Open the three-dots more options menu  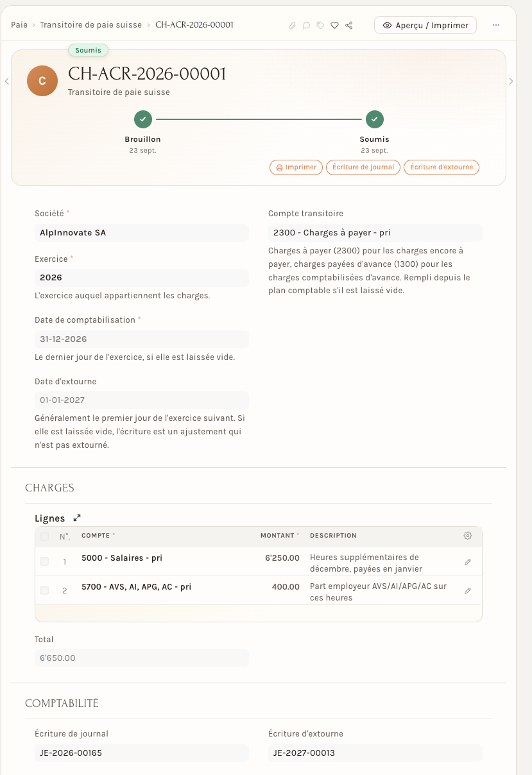(x=496, y=25)
